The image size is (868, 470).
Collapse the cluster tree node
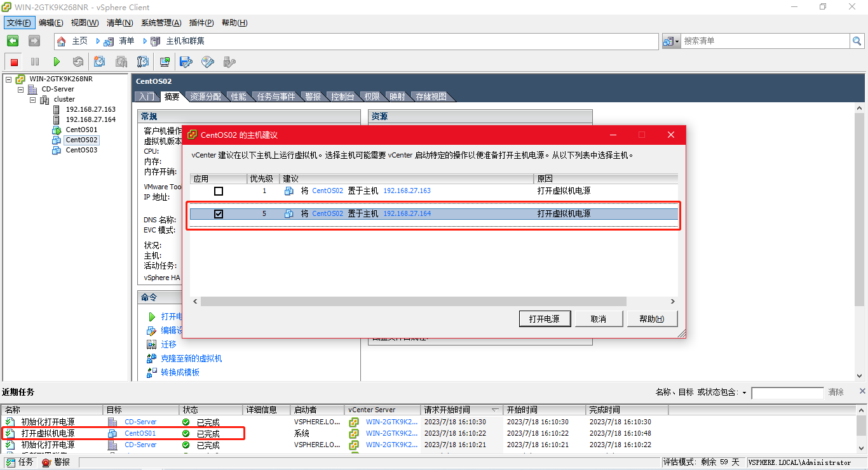tap(33, 100)
